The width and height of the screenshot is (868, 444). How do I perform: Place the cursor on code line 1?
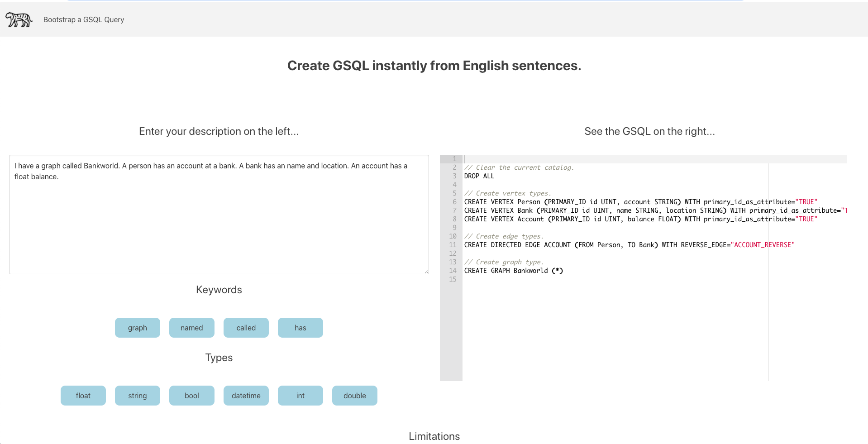coord(655,159)
